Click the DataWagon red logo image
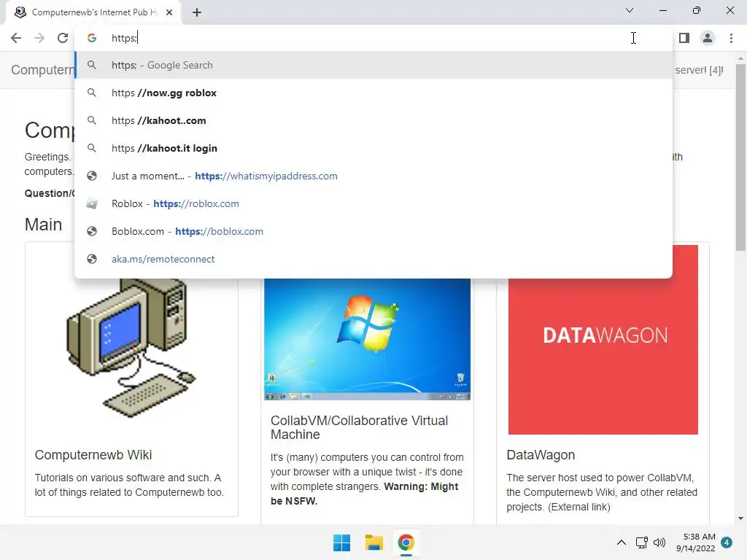This screenshot has height=560, width=747. (603, 340)
